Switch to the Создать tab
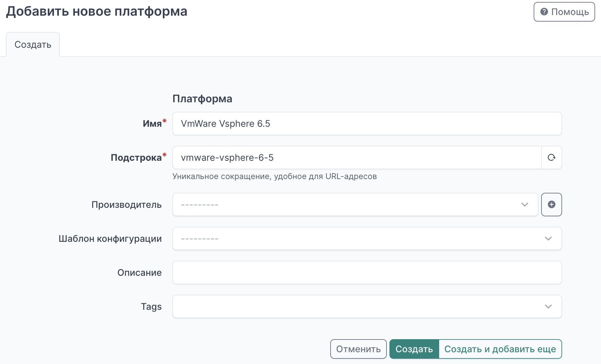Image resolution: width=601 pixels, height=364 pixels. (33, 44)
